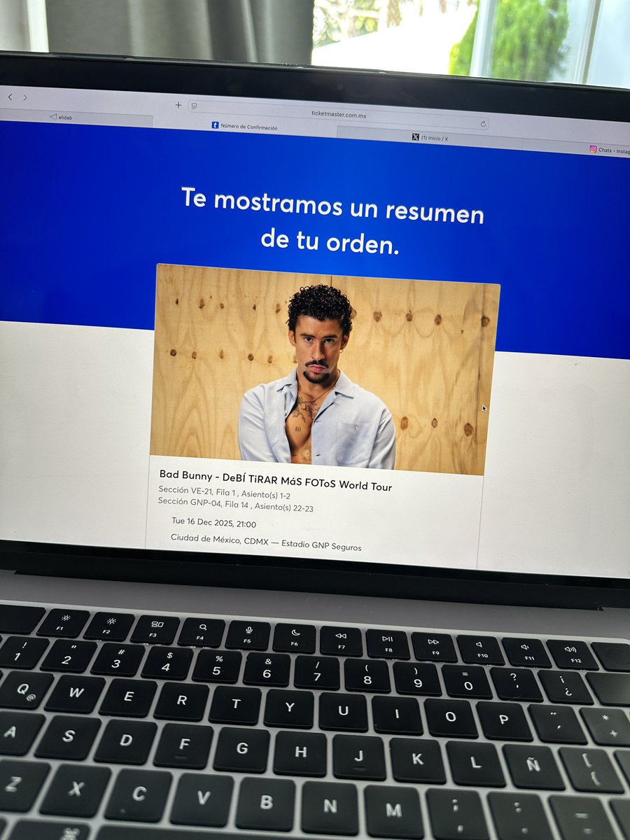Click the Bad Bunny event photo
The width and height of the screenshot is (630, 840).
point(325,369)
